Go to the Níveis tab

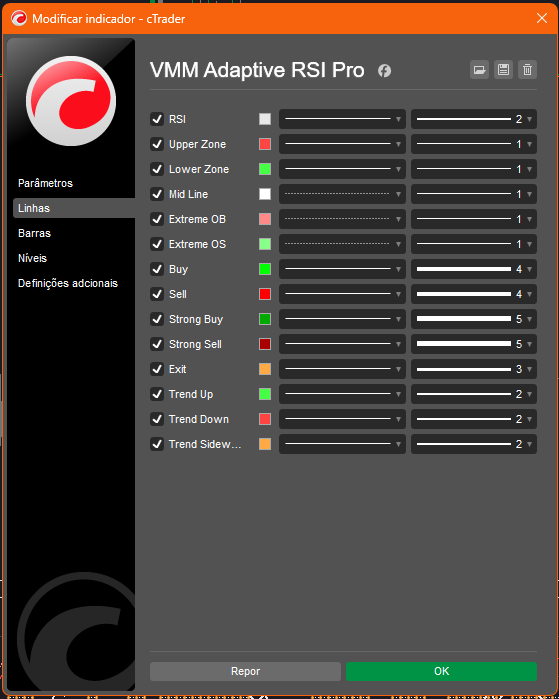click(32, 258)
